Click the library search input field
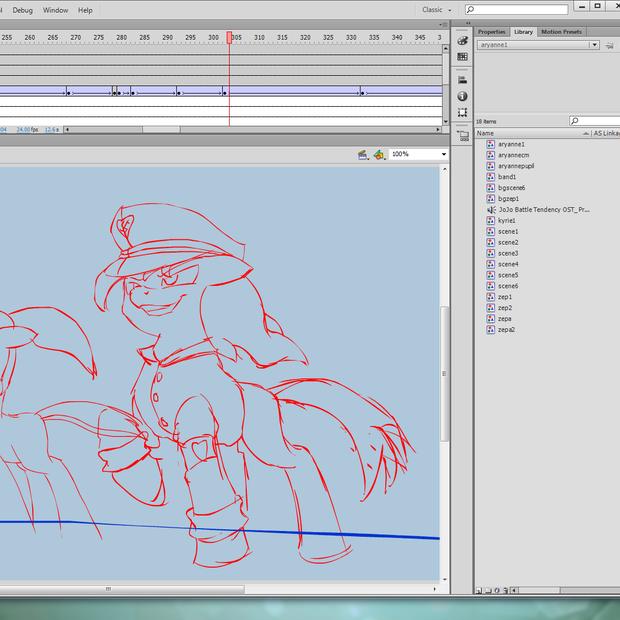This screenshot has width=620, height=620. tap(598, 121)
